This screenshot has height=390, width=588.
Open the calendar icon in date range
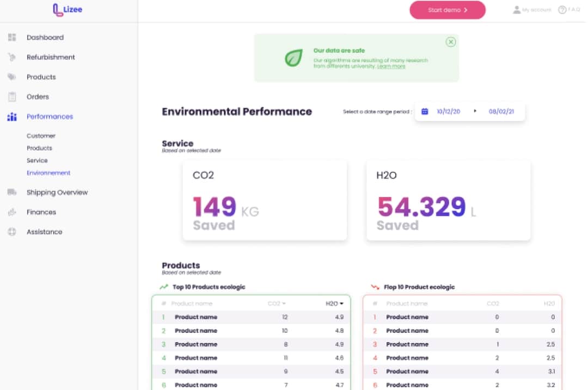point(425,111)
